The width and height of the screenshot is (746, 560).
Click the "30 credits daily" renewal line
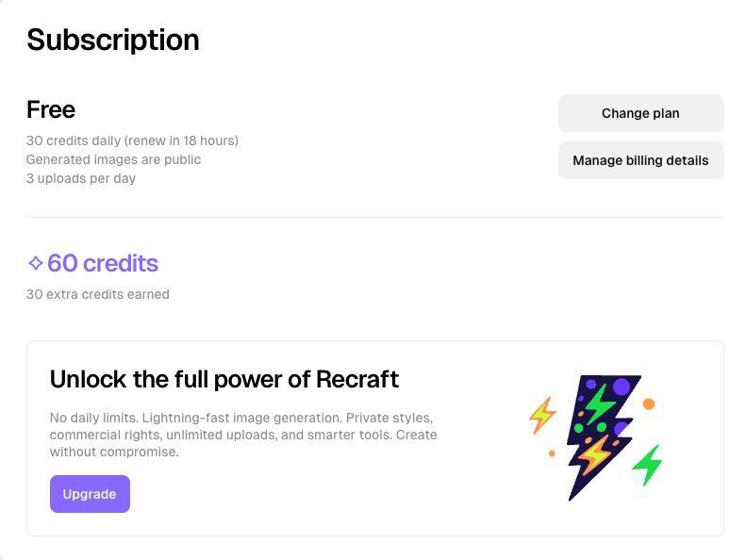pyautogui.click(x=132, y=140)
